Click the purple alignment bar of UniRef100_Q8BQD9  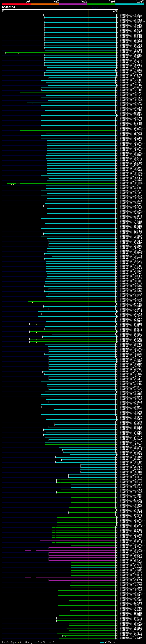(82, 558)
